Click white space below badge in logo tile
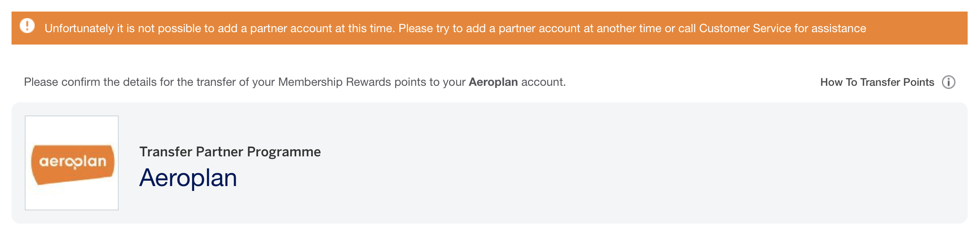 [72, 197]
